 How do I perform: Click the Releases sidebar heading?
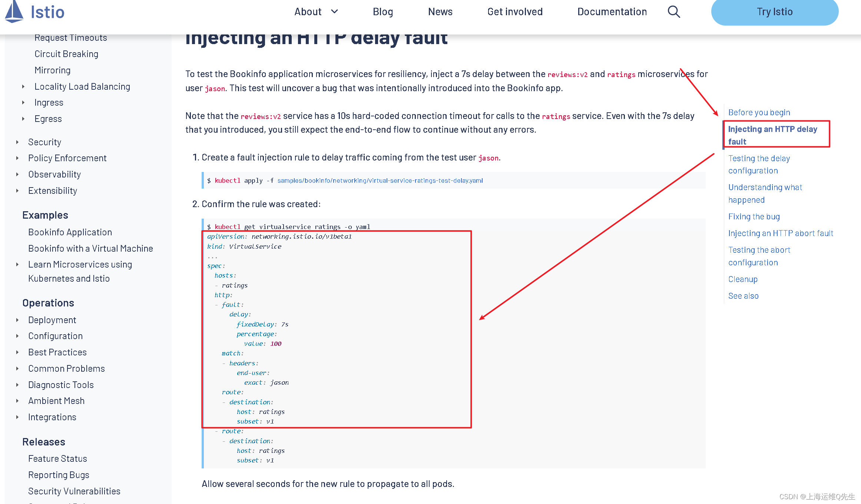44,442
